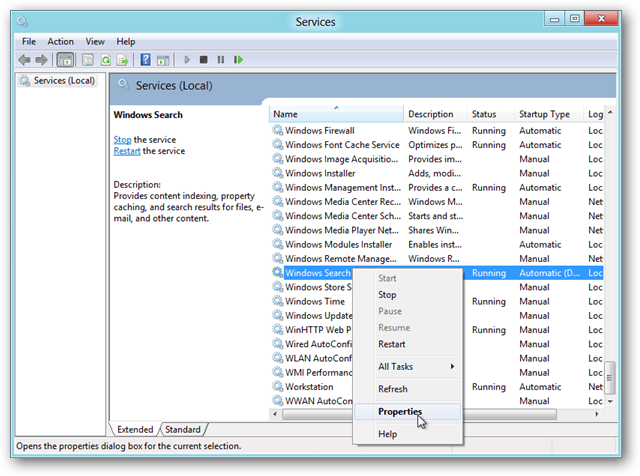Image resolution: width=640 pixels, height=476 pixels.
Task: Click the Automatic (D... startup type cell
Action: (x=549, y=273)
